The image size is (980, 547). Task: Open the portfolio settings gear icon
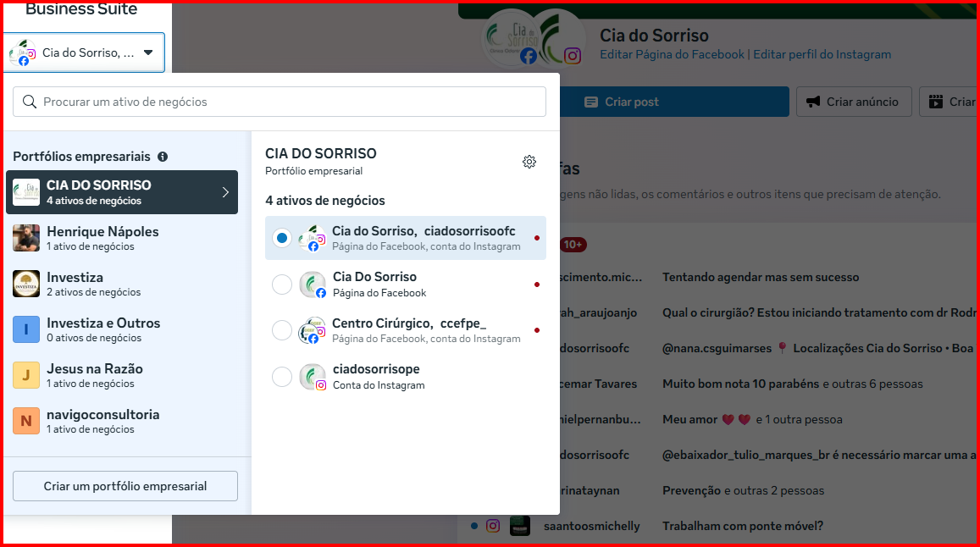click(x=529, y=162)
